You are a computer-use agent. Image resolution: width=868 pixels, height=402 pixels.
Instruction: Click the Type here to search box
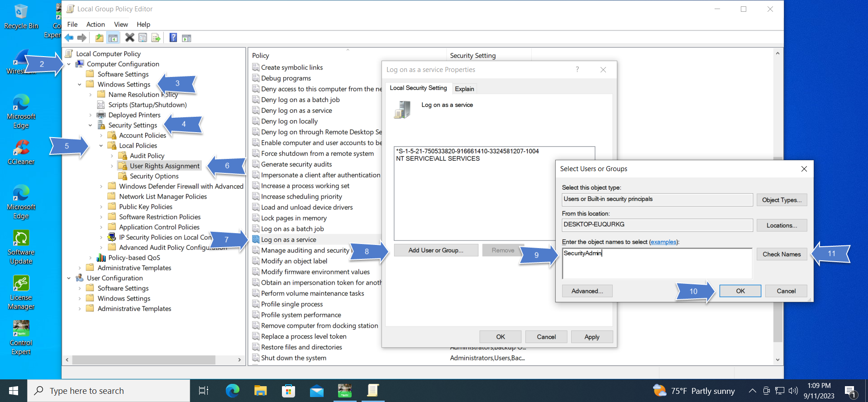(x=109, y=391)
